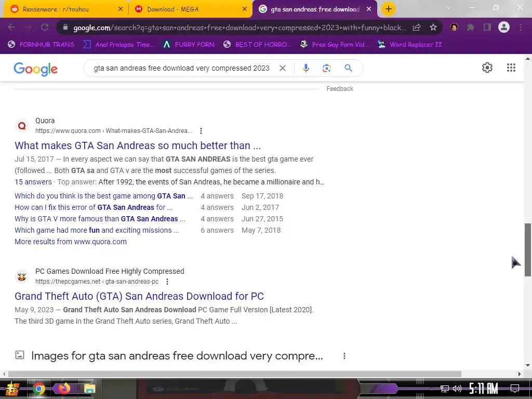Open Google quick settings gear

click(x=487, y=68)
